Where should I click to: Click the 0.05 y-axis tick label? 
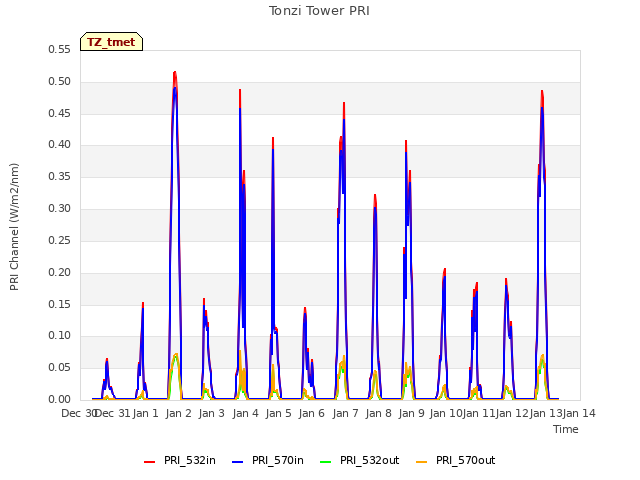[59, 367]
